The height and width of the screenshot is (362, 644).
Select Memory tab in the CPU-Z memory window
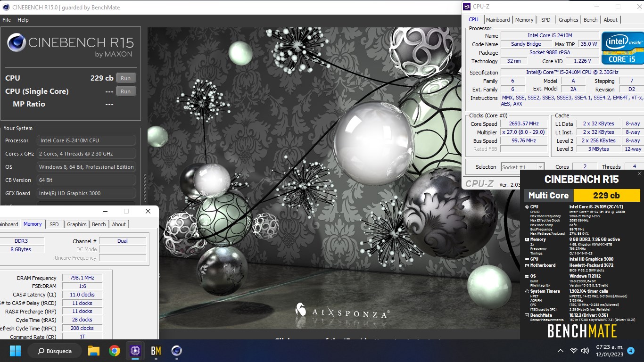pyautogui.click(x=33, y=224)
